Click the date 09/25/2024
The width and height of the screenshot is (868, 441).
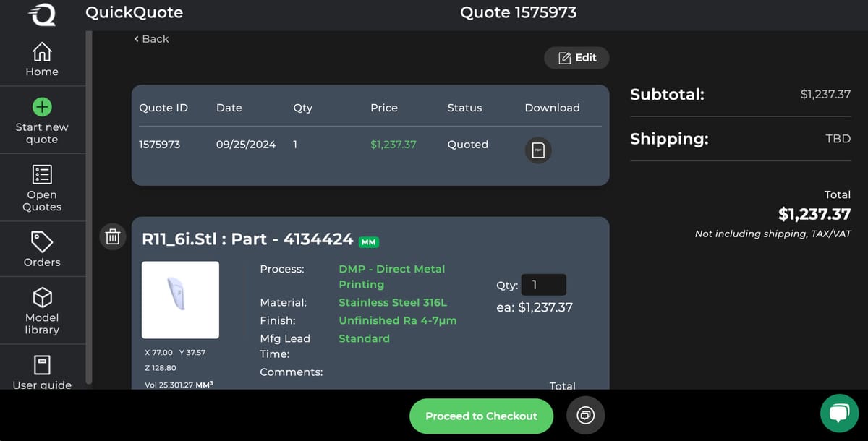pyautogui.click(x=246, y=145)
